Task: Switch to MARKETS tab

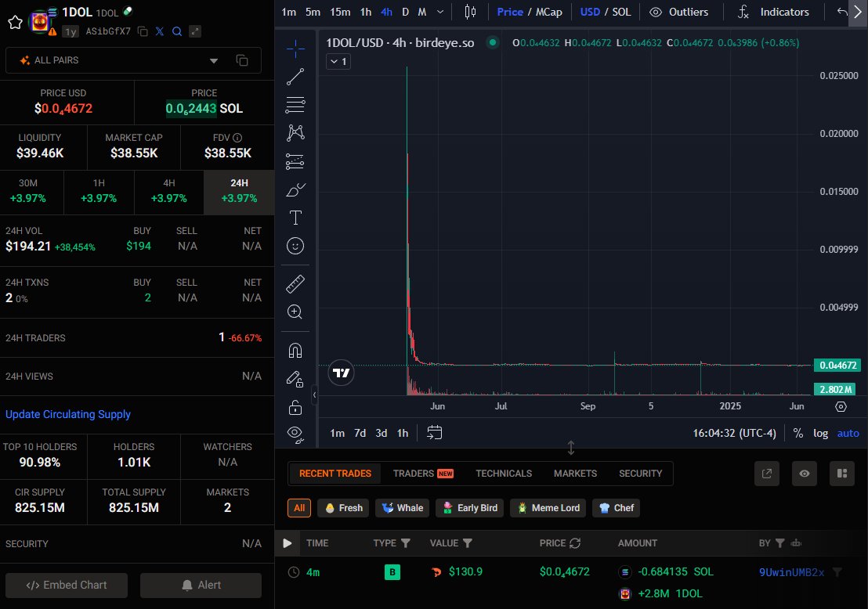Action: [575, 474]
